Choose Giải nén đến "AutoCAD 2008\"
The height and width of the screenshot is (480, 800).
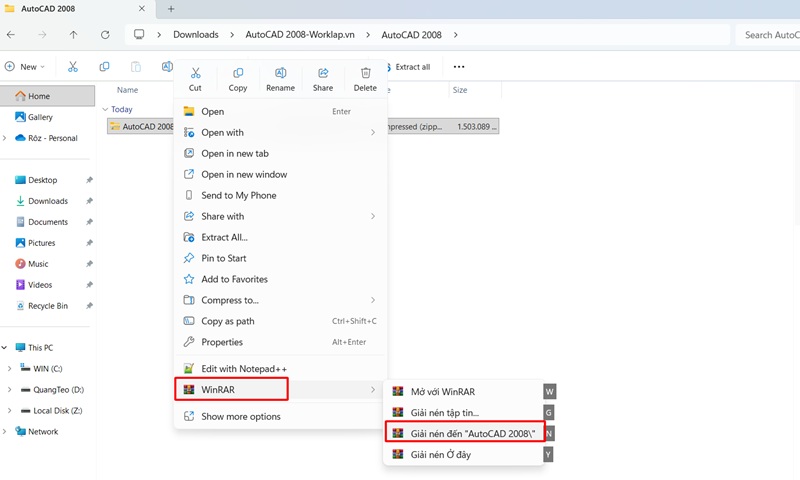click(463, 433)
